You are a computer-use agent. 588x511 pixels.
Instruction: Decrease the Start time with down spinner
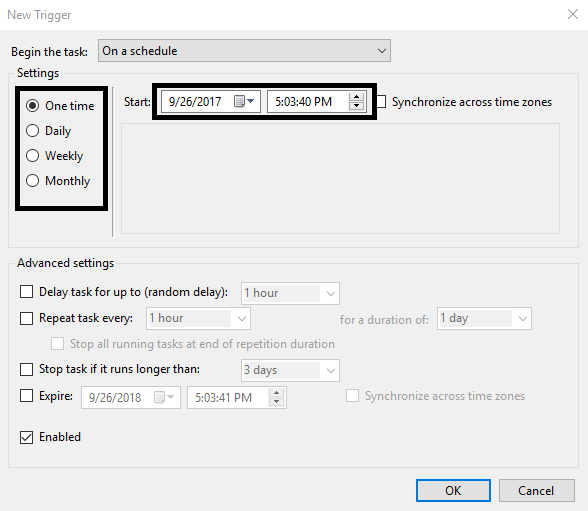(x=356, y=106)
